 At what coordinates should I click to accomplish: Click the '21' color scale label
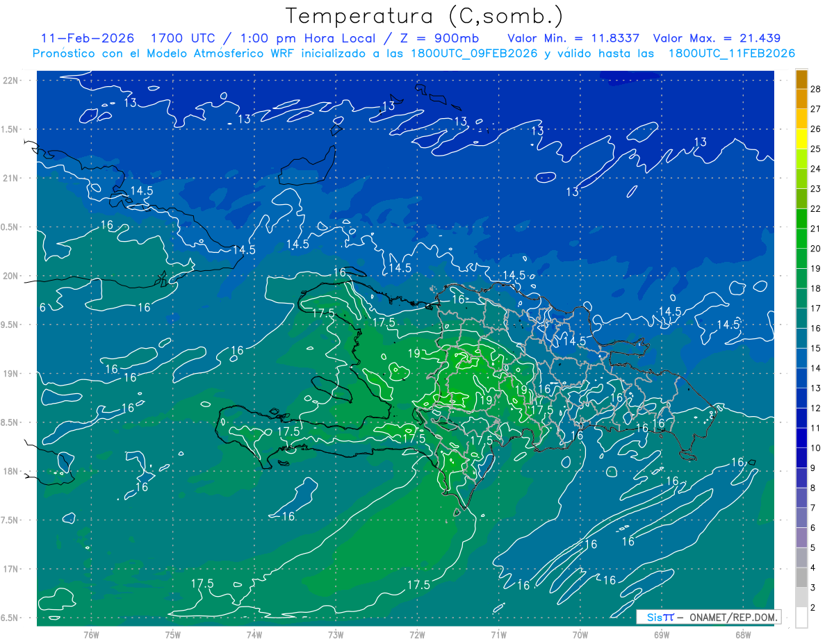click(816, 229)
